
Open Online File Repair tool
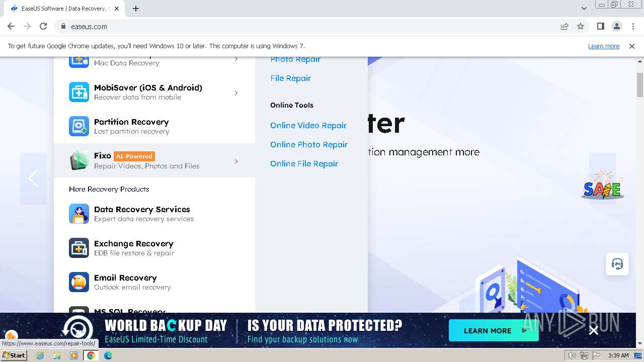pyautogui.click(x=304, y=163)
